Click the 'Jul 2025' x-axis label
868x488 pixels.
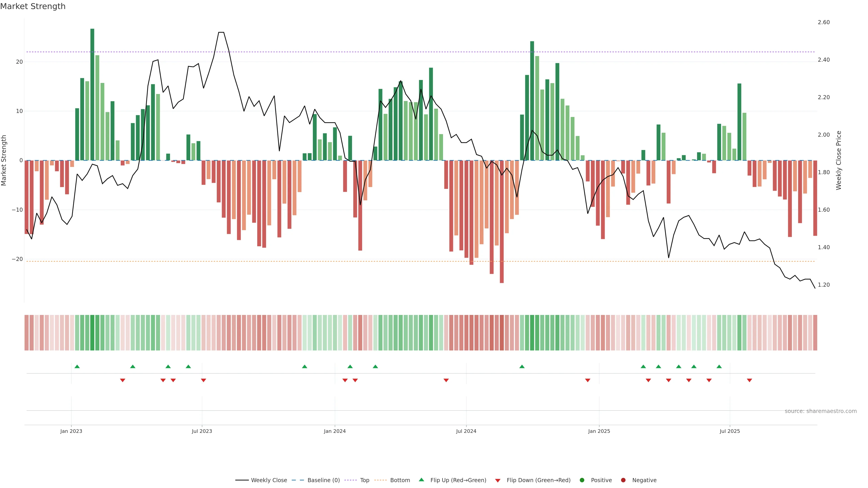(729, 431)
